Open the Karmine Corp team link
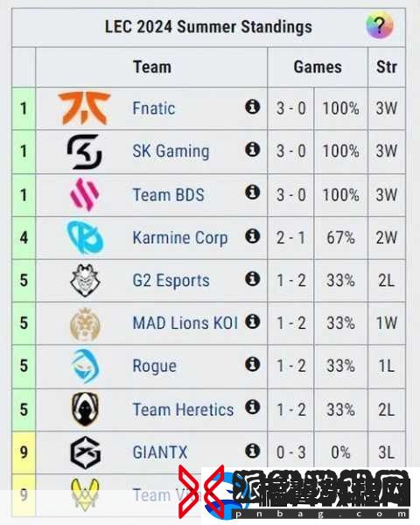 (x=180, y=238)
